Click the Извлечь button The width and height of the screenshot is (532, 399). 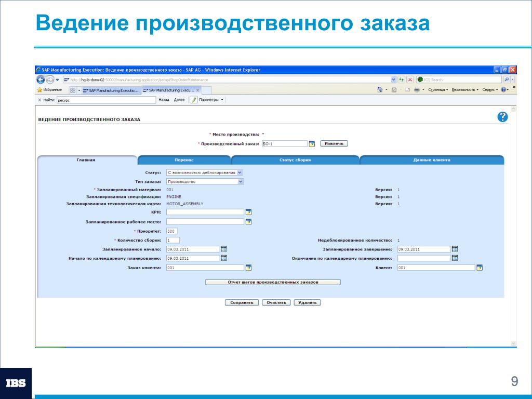pyautogui.click(x=334, y=143)
